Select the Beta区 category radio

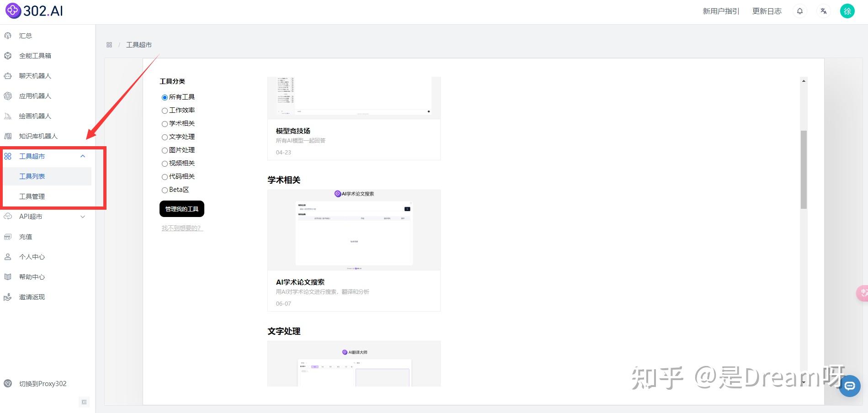165,190
